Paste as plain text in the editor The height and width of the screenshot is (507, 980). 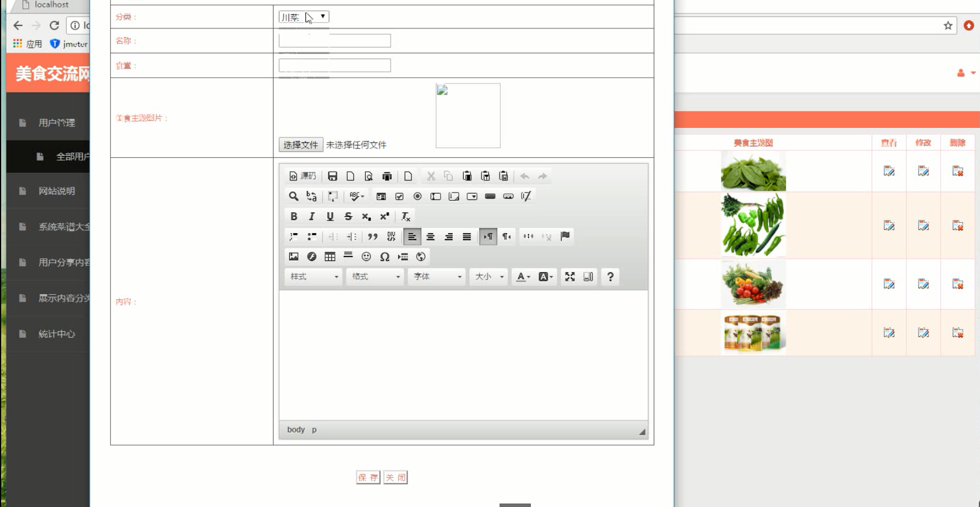tap(486, 176)
